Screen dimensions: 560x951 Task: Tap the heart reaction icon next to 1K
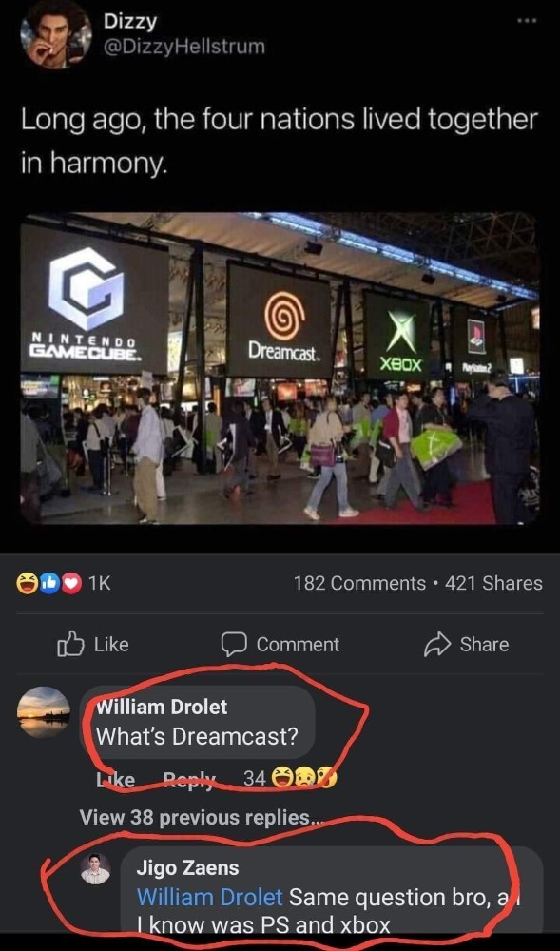pyautogui.click(x=71, y=584)
